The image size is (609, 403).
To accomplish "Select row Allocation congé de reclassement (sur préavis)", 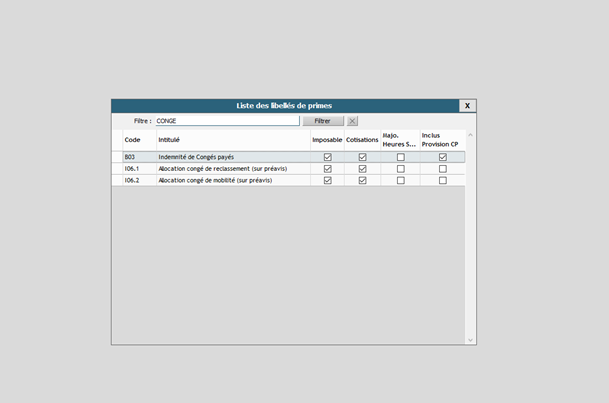I will click(x=289, y=169).
